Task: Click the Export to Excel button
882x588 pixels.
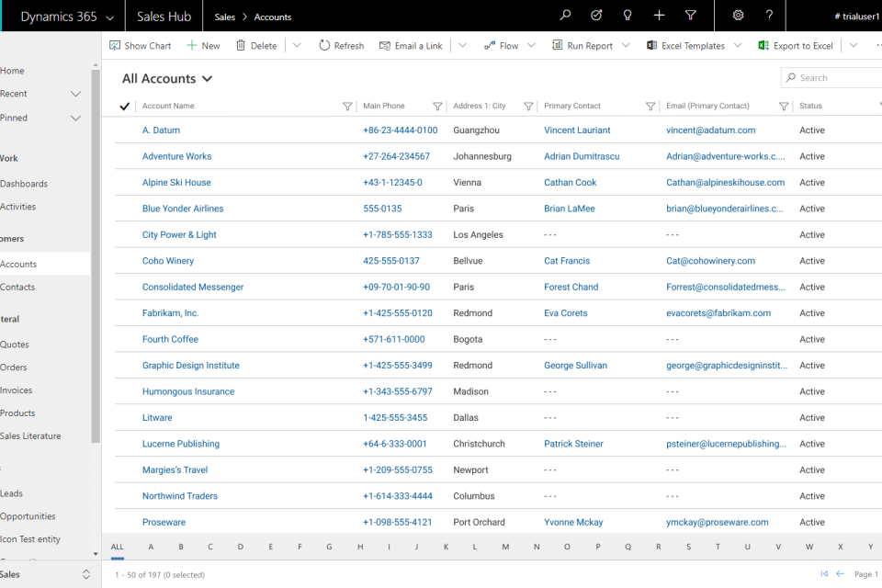Action: coord(796,46)
